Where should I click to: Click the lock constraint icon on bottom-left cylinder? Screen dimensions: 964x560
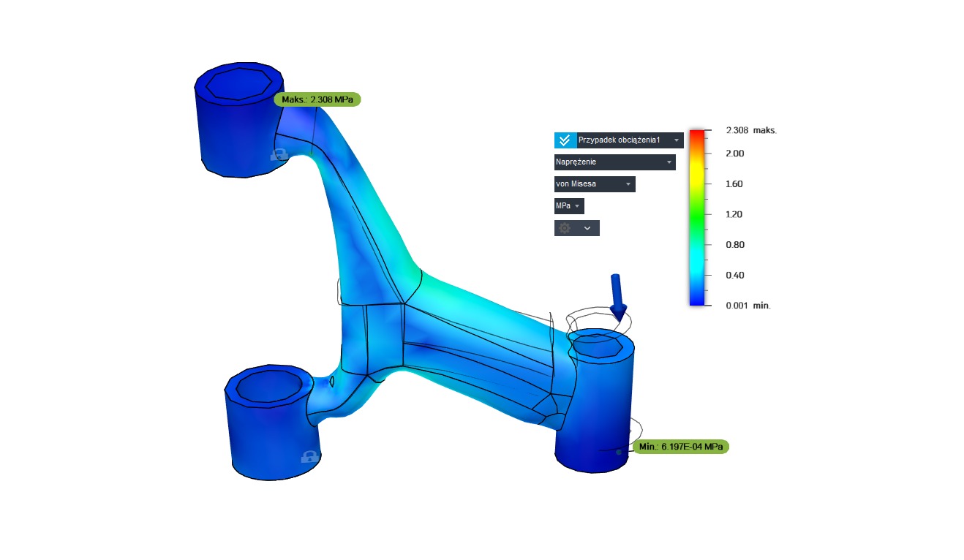309,457
